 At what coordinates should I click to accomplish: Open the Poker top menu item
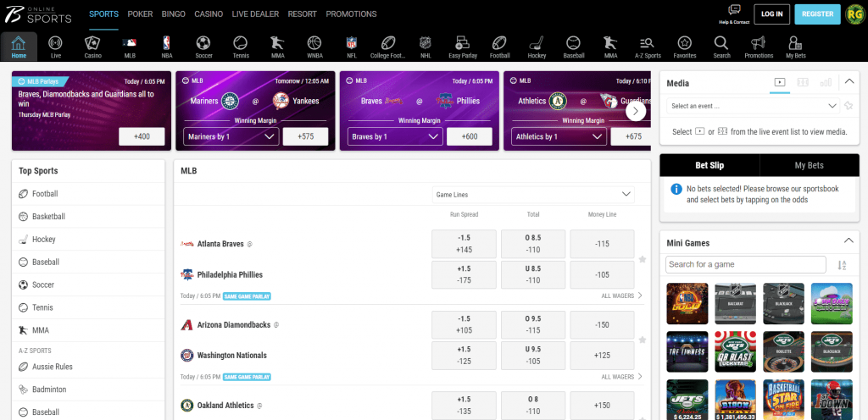(x=140, y=14)
